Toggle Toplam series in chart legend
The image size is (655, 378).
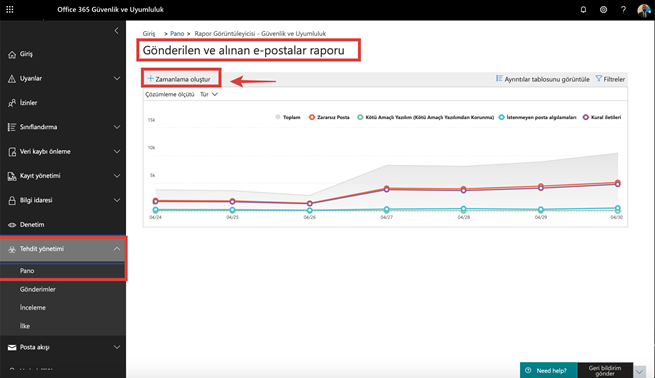(x=288, y=117)
